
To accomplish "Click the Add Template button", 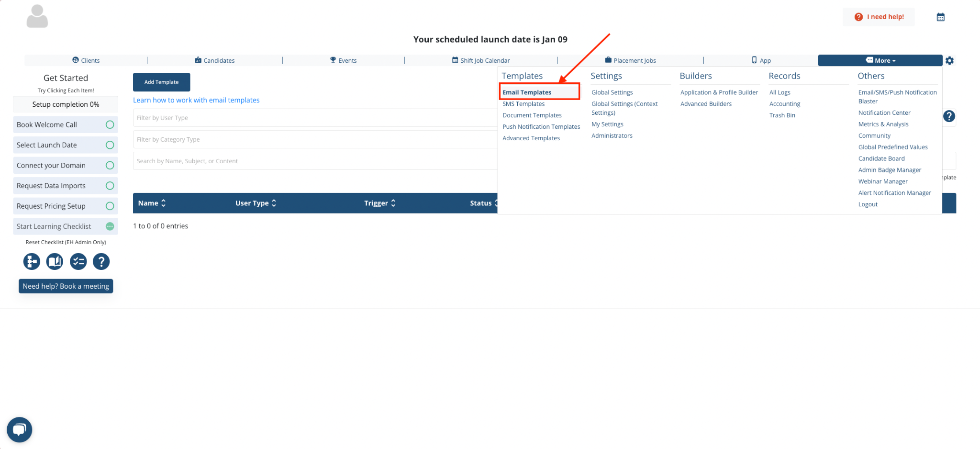I will pyautogui.click(x=161, y=82).
